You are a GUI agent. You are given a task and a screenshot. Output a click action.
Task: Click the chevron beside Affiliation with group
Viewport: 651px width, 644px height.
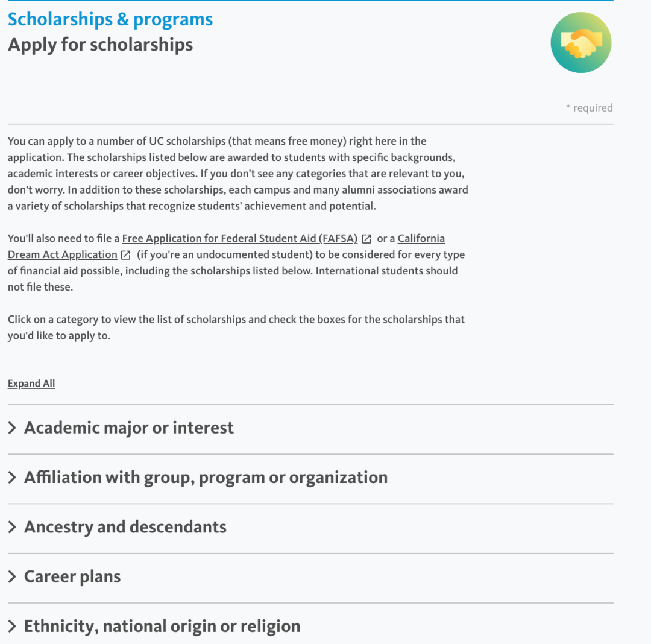pyautogui.click(x=12, y=478)
